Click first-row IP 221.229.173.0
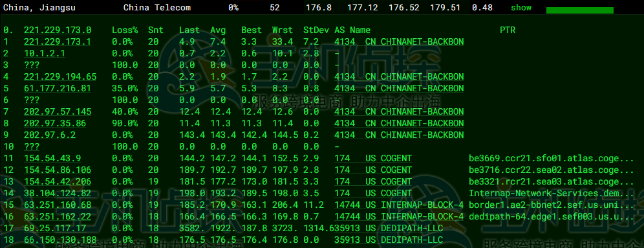 (58, 30)
